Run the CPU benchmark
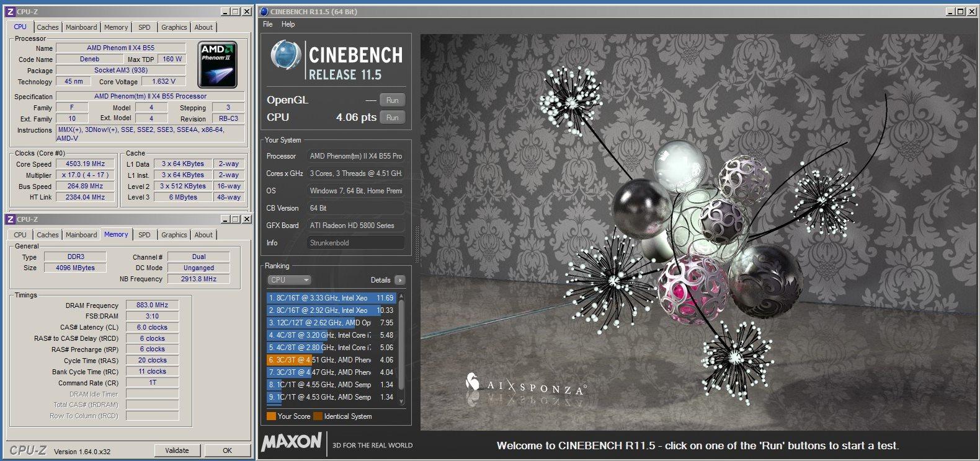 [393, 118]
